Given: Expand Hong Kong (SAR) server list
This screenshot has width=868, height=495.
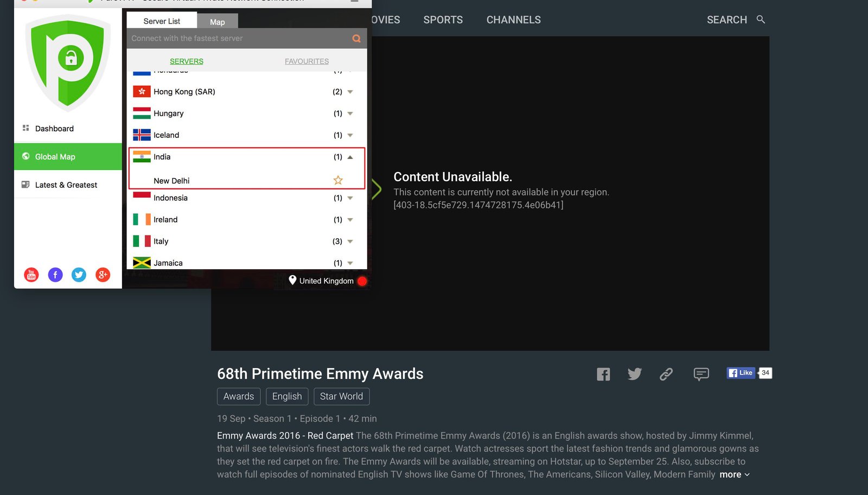Looking at the screenshot, I should 350,92.
